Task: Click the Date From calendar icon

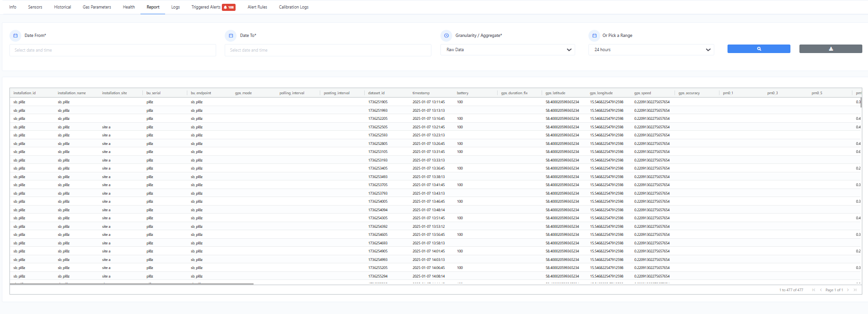Action: pos(15,36)
